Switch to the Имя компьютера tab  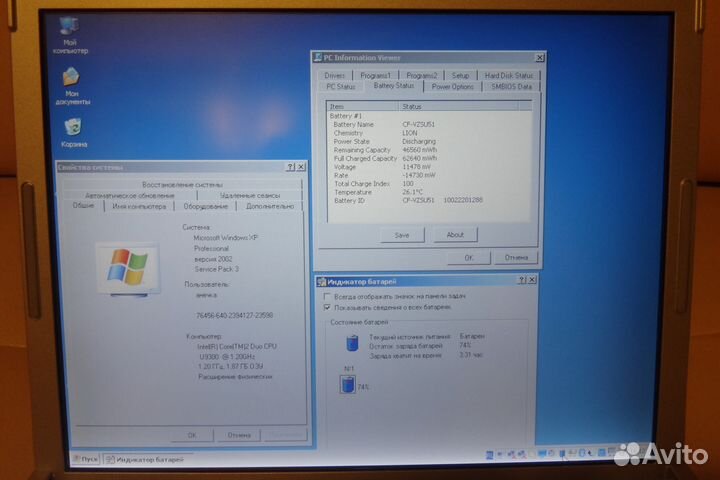pos(139,207)
